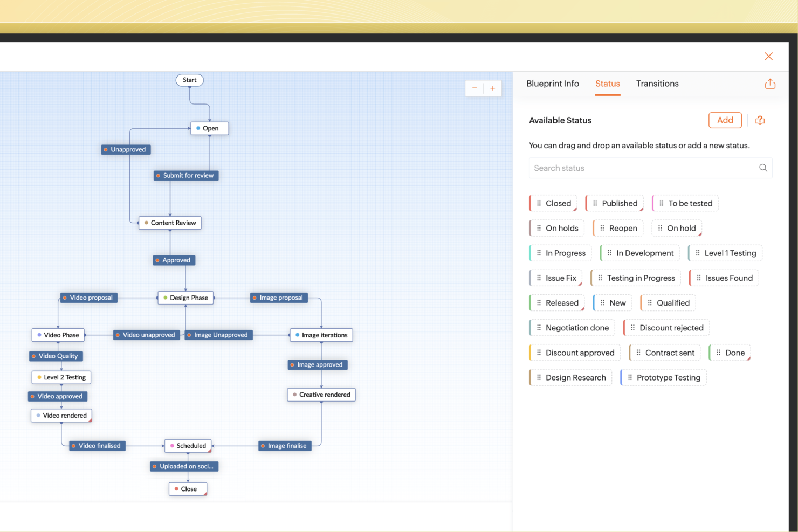Screen dimensions: 798x532
Task: Click the export icon beside the Transitions tab
Action: [770, 84]
